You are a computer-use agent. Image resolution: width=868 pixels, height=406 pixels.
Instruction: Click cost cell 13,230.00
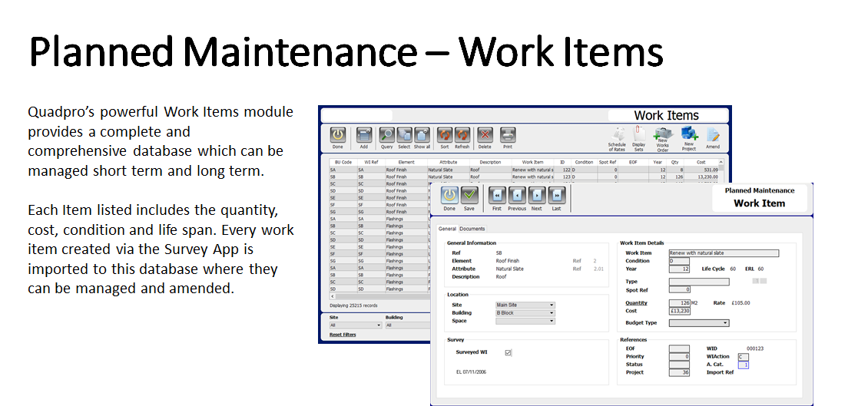tap(701, 177)
